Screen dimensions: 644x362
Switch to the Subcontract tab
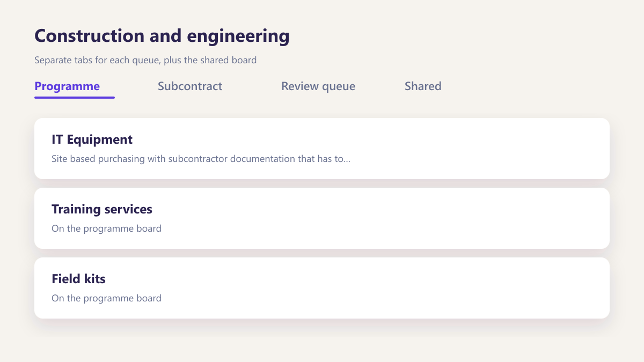pos(190,86)
